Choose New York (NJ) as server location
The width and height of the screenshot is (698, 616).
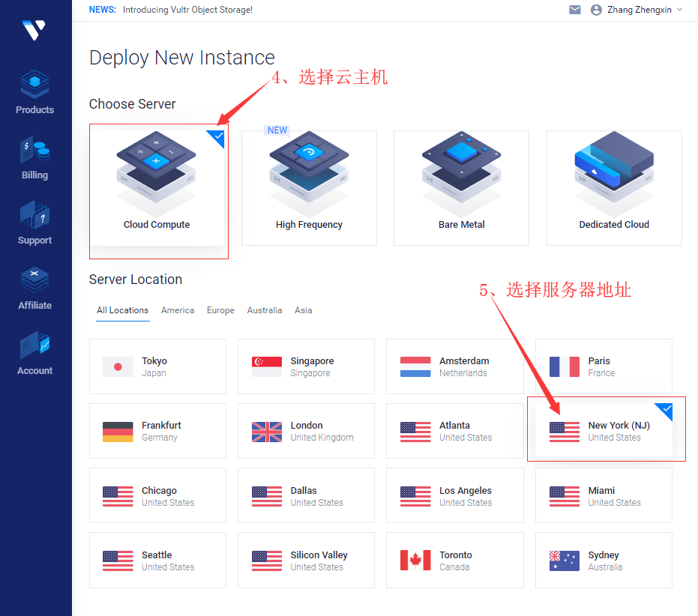tap(604, 430)
